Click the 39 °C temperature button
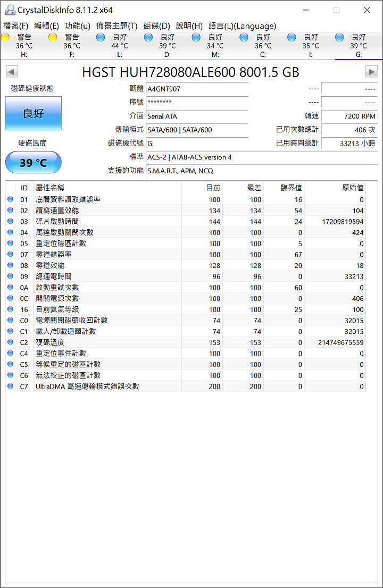The height and width of the screenshot is (588, 383). tap(34, 162)
